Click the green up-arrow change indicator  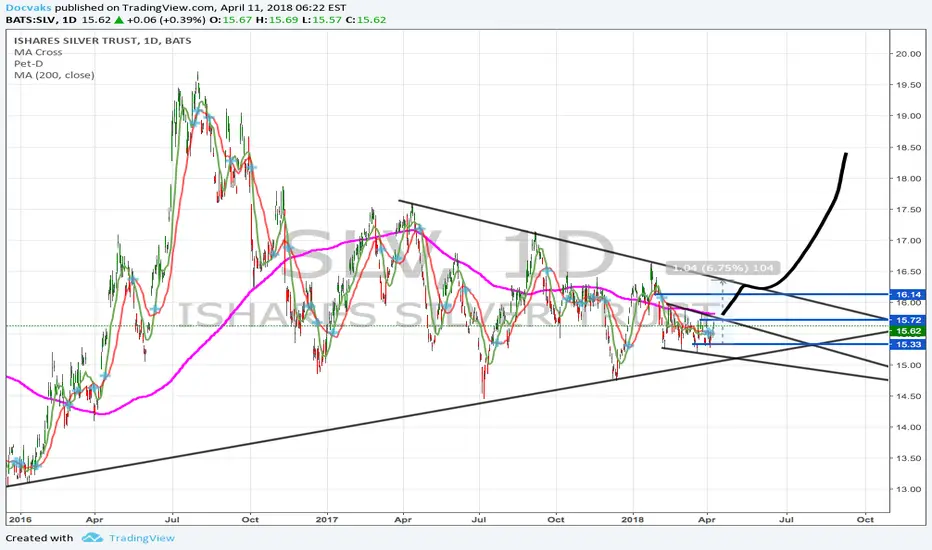pos(119,20)
